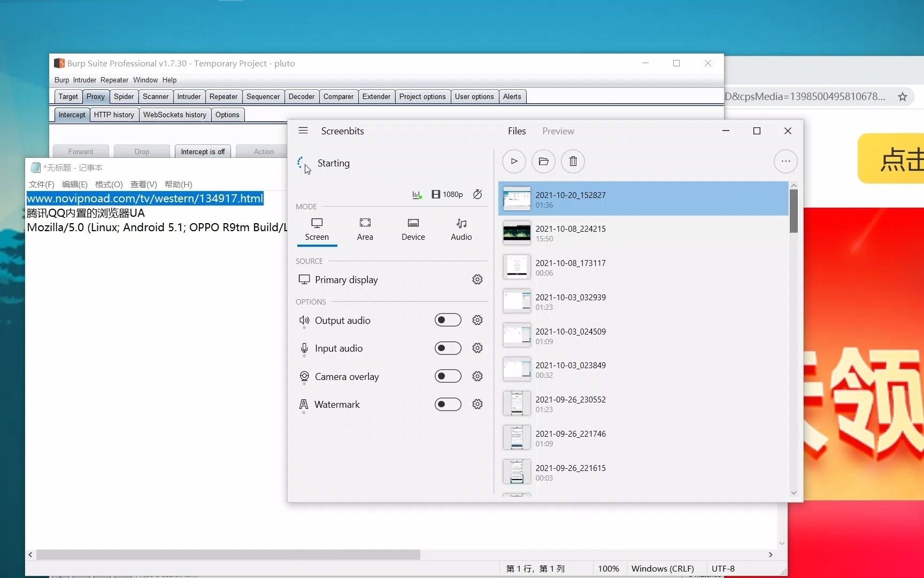Screen dimensions: 924x578
Task: Open settings gear for Primary display
Action: (478, 279)
